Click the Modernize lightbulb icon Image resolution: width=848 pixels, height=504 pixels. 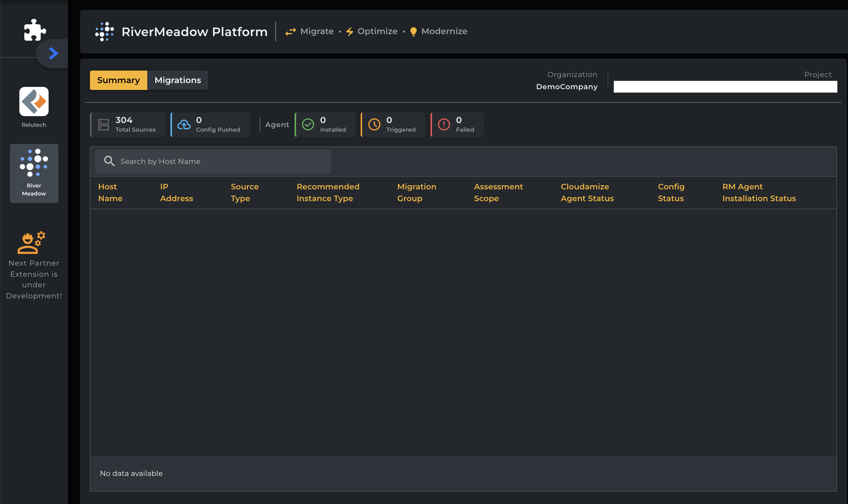[413, 32]
